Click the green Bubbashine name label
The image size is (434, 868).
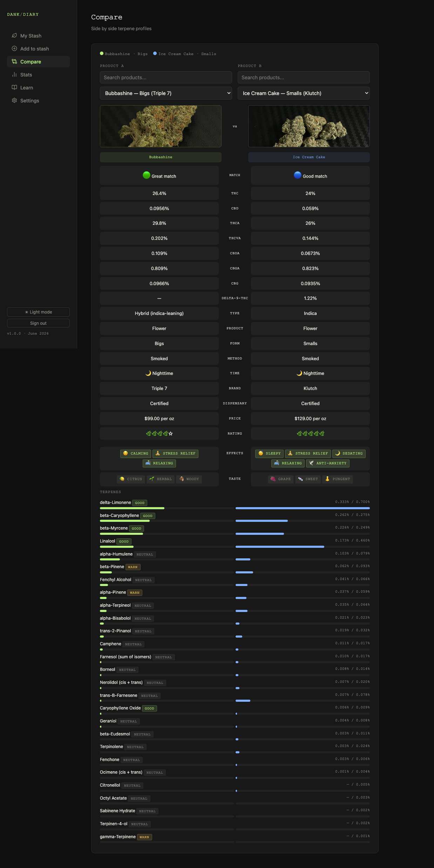[x=161, y=157]
